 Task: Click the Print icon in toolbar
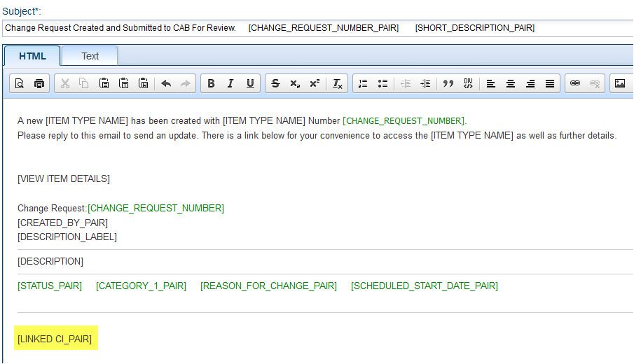(x=39, y=83)
